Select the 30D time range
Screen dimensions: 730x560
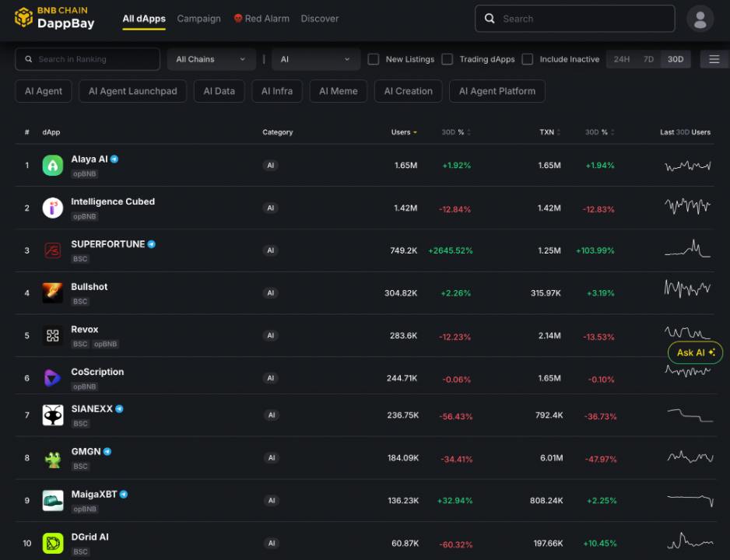[x=675, y=59]
